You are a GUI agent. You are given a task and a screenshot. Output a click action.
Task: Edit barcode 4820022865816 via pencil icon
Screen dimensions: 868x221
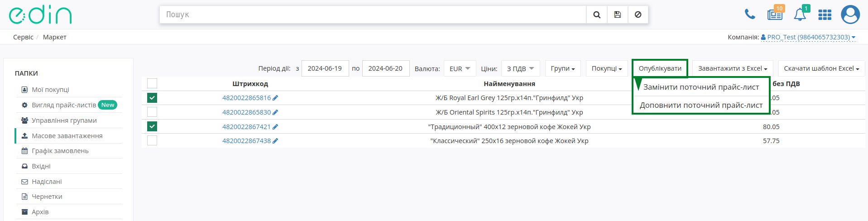tap(275, 98)
